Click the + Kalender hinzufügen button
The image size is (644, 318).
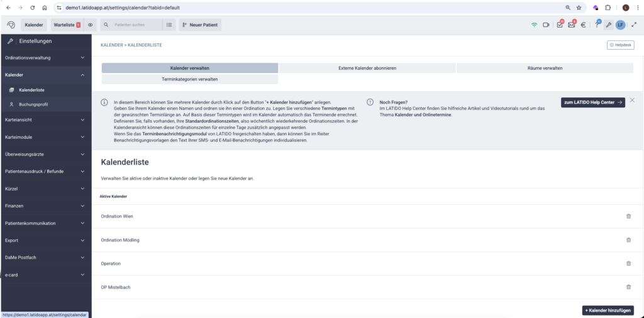coord(608,310)
